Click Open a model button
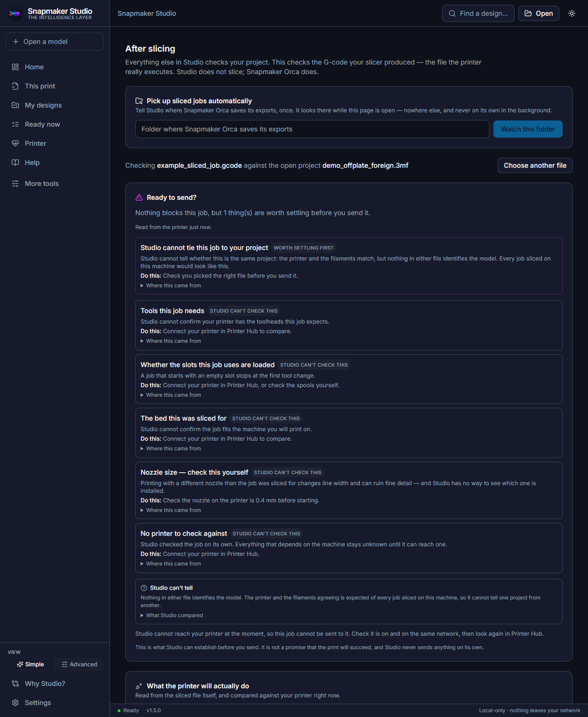The width and height of the screenshot is (588, 717). (x=54, y=42)
